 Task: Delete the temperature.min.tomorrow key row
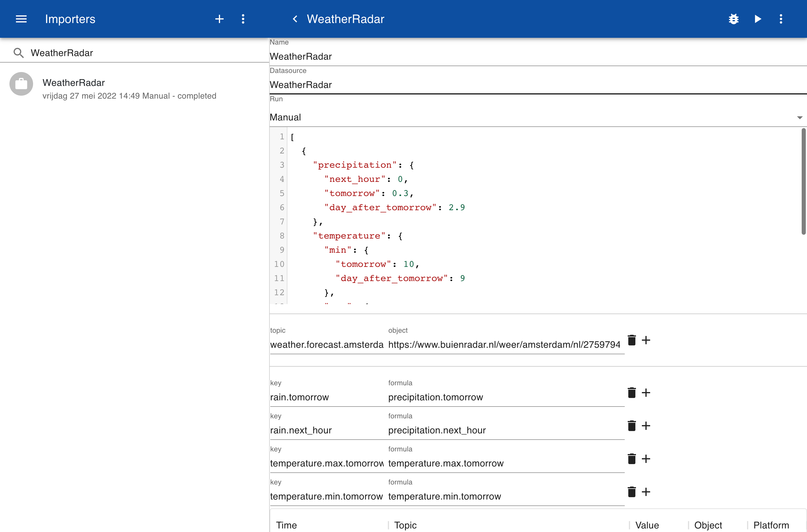click(x=632, y=492)
